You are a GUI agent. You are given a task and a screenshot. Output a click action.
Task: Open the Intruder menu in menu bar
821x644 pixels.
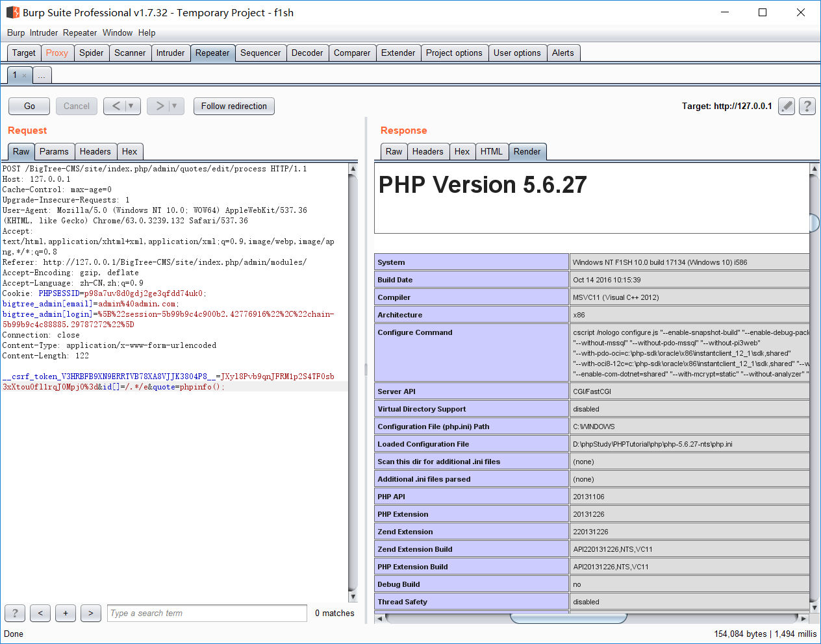pyautogui.click(x=44, y=33)
